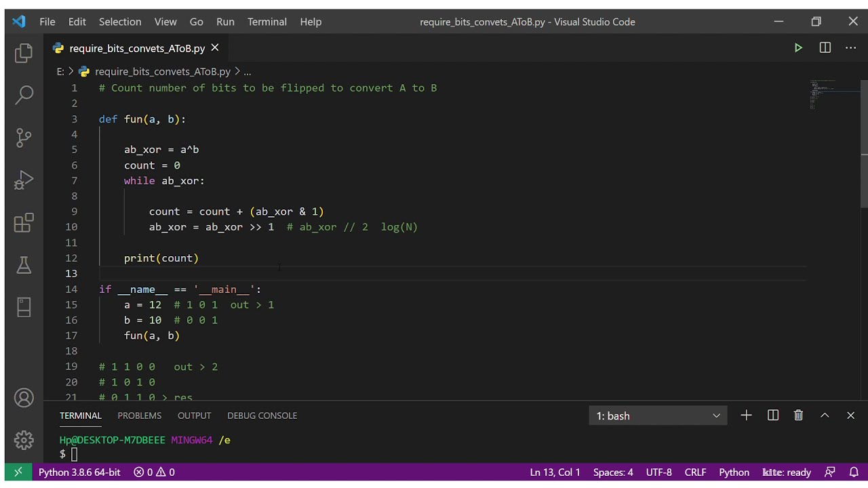Add a new terminal with plus icon
The image size is (868, 488).
pos(746,415)
